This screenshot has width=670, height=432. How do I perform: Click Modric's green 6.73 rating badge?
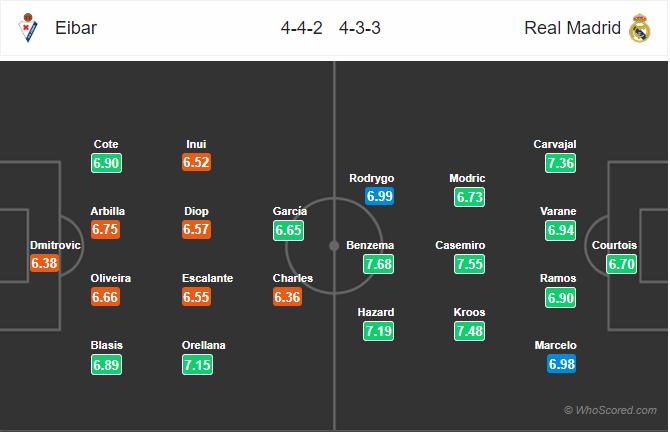pos(470,197)
